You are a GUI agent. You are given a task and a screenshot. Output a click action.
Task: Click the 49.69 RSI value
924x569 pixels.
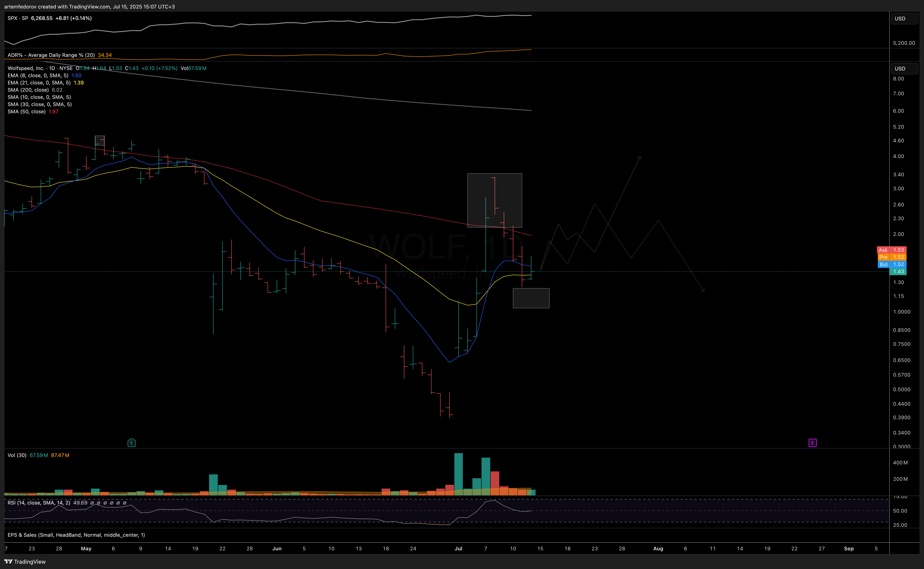(80, 503)
